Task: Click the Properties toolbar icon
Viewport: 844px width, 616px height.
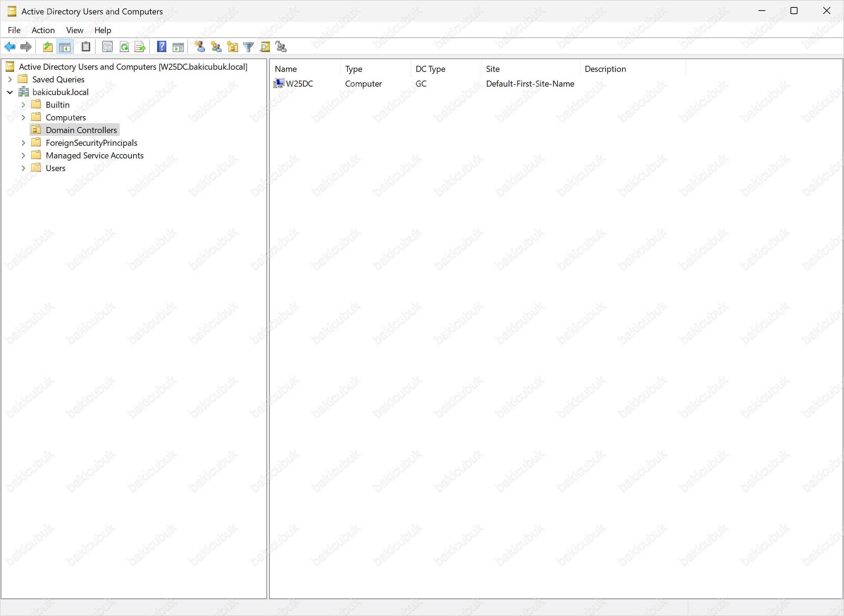Action: (107, 47)
